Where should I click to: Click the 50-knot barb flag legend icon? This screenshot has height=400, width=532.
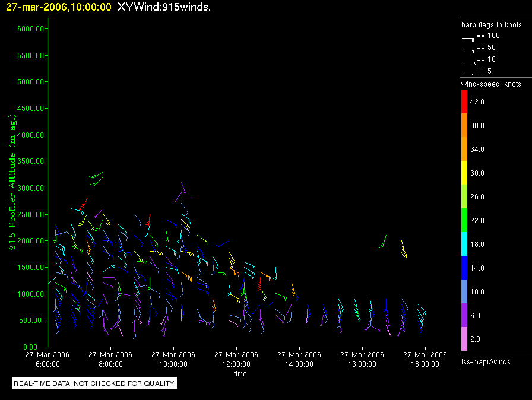(x=468, y=49)
